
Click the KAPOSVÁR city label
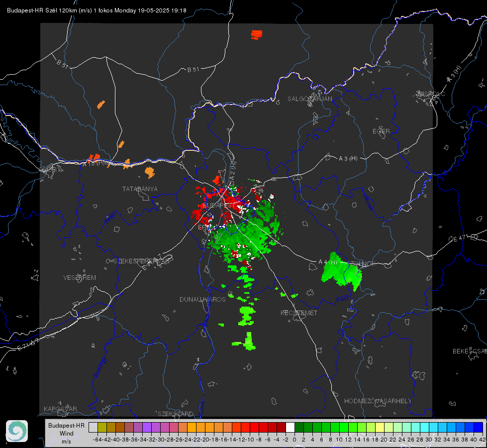coord(60,409)
